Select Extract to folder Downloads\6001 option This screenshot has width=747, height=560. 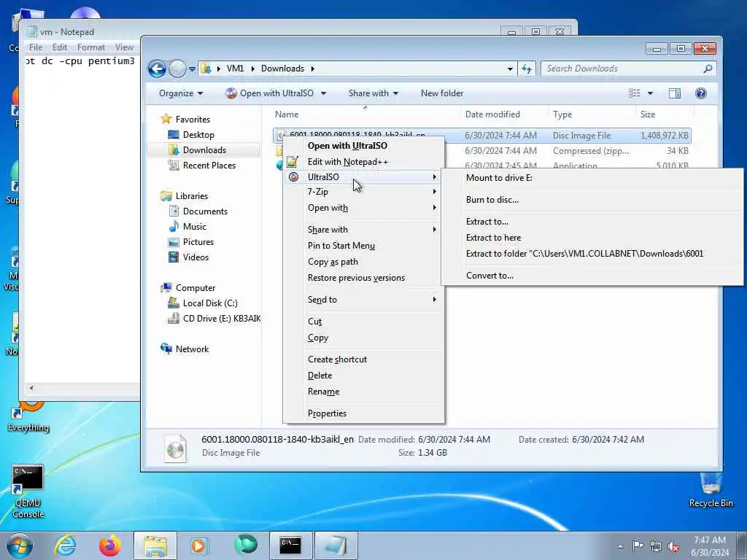[x=592, y=254]
